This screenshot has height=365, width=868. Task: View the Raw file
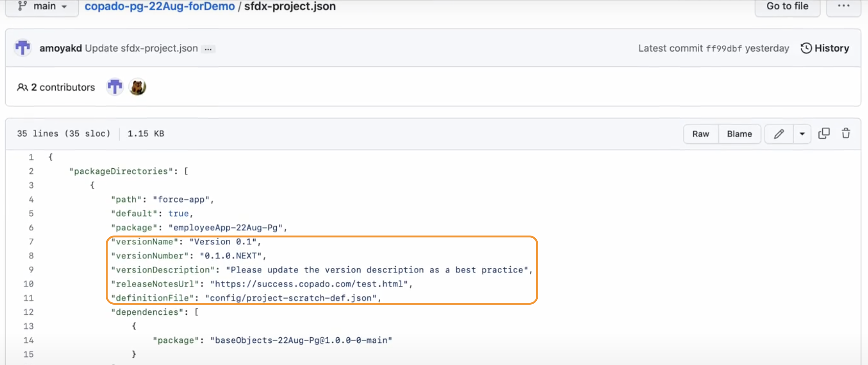700,134
